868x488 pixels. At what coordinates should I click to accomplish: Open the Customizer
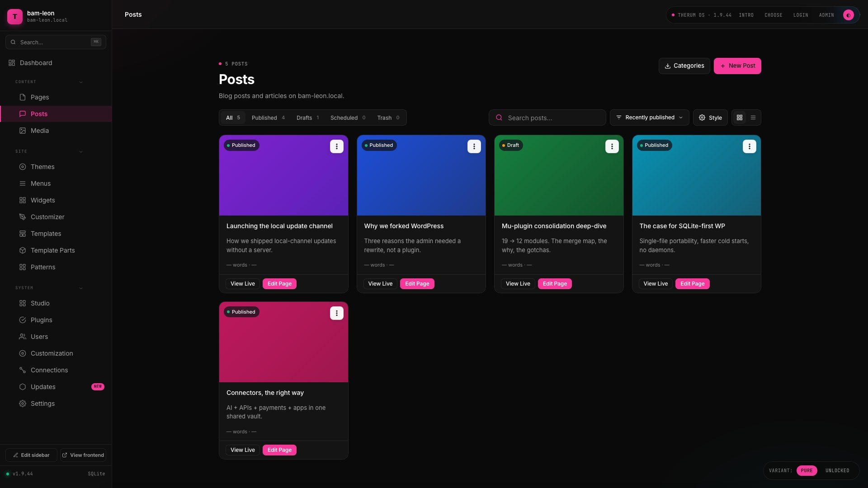(56, 217)
